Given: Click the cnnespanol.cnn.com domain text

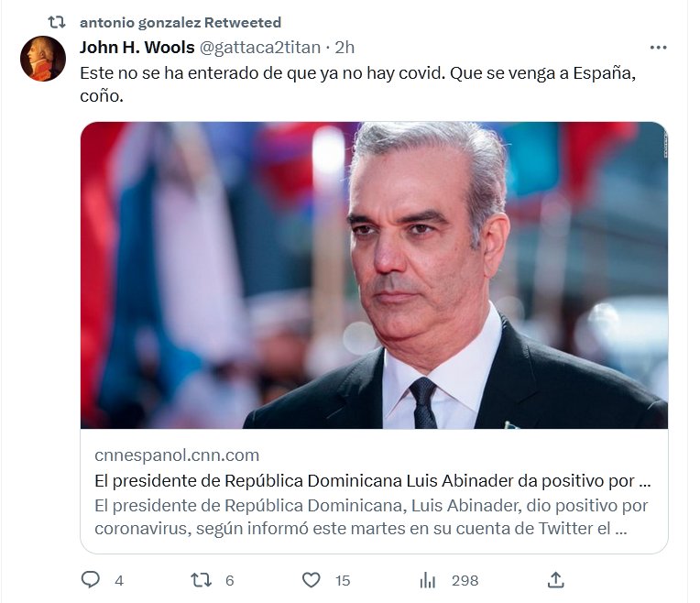Looking at the screenshot, I should click(177, 455).
